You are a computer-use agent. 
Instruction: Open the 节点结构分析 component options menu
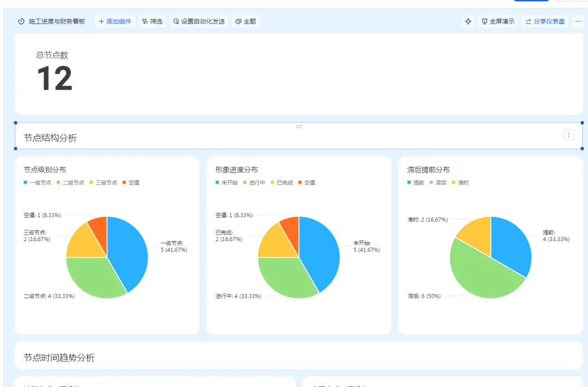(x=568, y=135)
